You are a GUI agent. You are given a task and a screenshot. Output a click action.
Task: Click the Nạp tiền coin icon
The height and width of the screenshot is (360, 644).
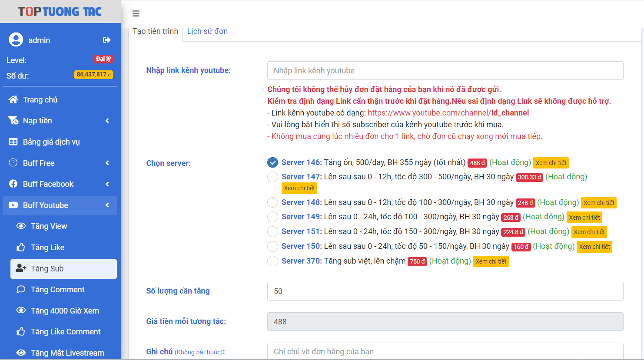click(x=13, y=120)
